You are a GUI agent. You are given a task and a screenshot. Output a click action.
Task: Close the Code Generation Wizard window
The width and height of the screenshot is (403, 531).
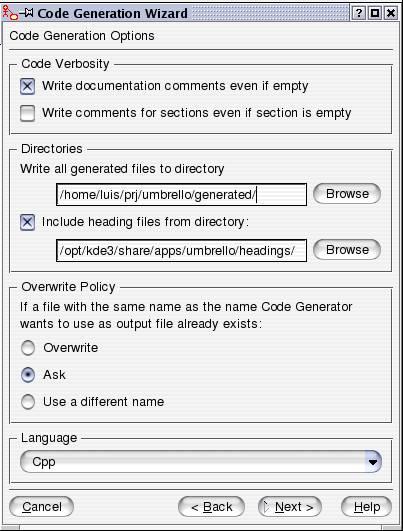(391, 13)
